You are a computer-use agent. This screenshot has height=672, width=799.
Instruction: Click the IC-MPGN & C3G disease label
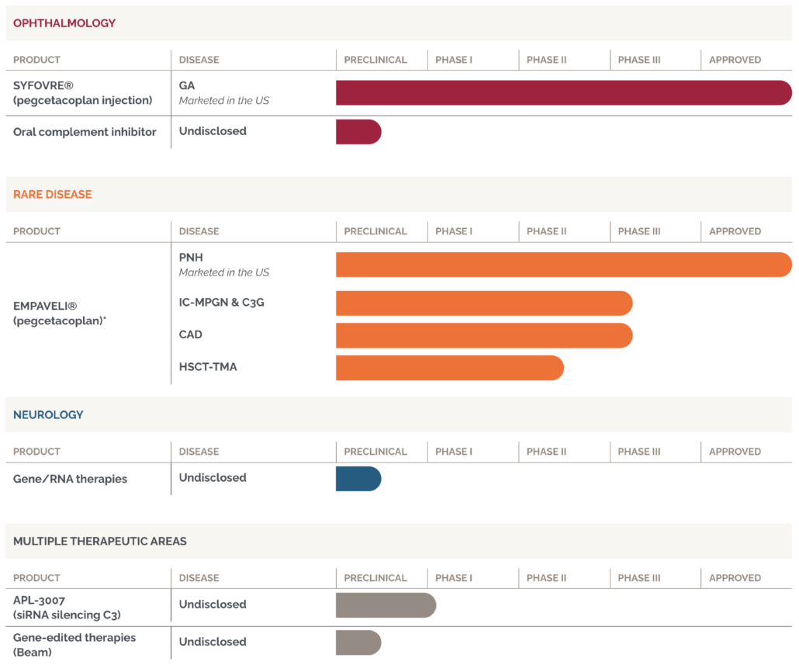[222, 303]
